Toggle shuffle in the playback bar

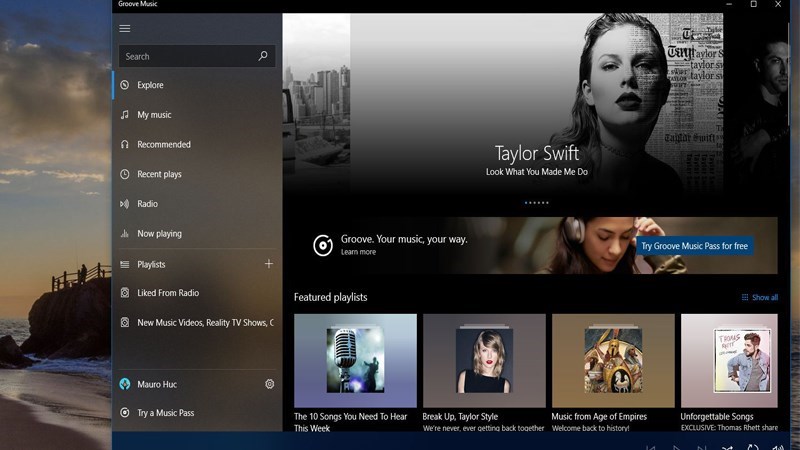tap(727, 448)
